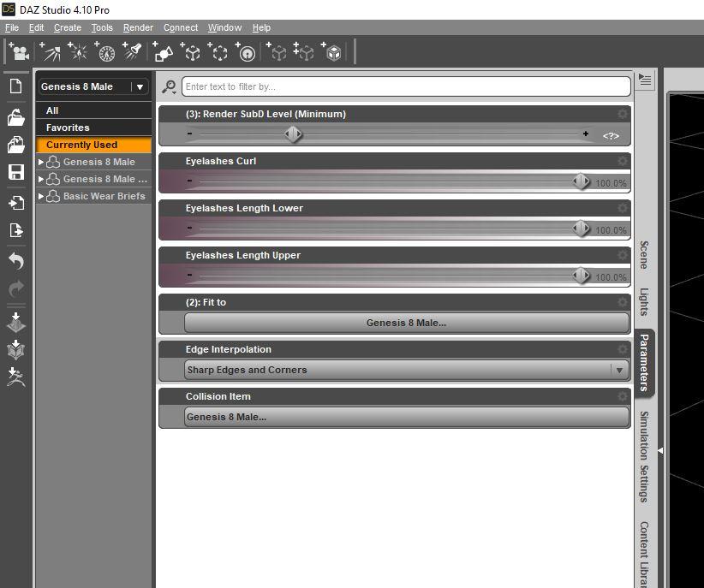The image size is (704, 588).
Task: Expand the Genesis 8 Male tree item
Action: [41, 162]
